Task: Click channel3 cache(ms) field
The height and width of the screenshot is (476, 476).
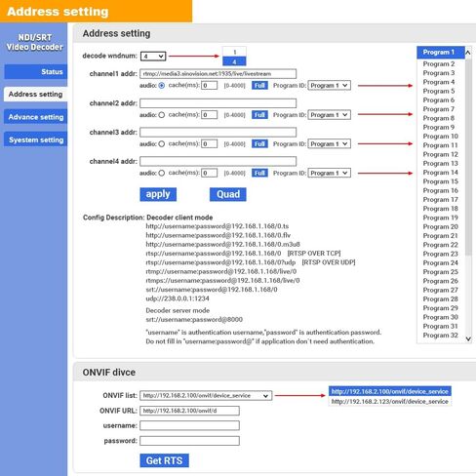Action: pyautogui.click(x=210, y=144)
